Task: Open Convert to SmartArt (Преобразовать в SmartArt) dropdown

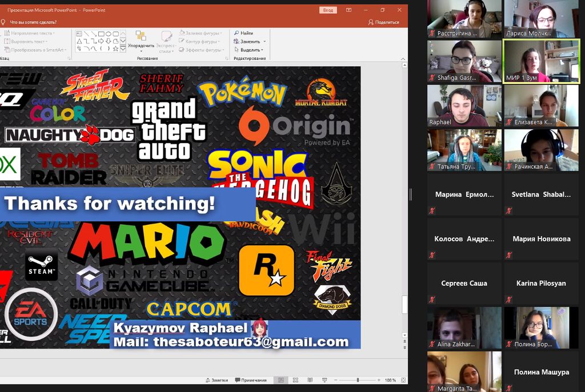Action: click(66, 50)
